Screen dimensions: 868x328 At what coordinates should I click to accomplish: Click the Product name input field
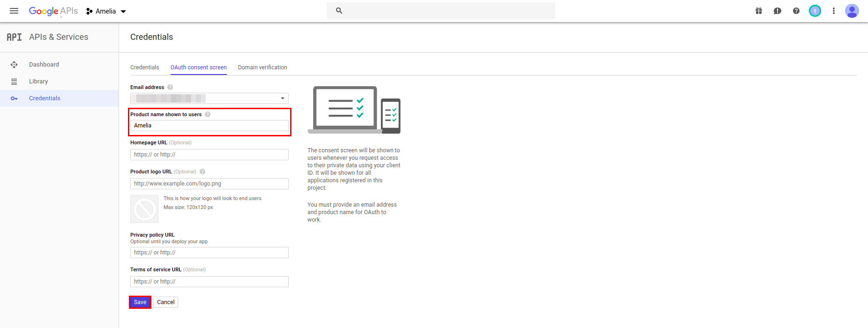point(210,126)
